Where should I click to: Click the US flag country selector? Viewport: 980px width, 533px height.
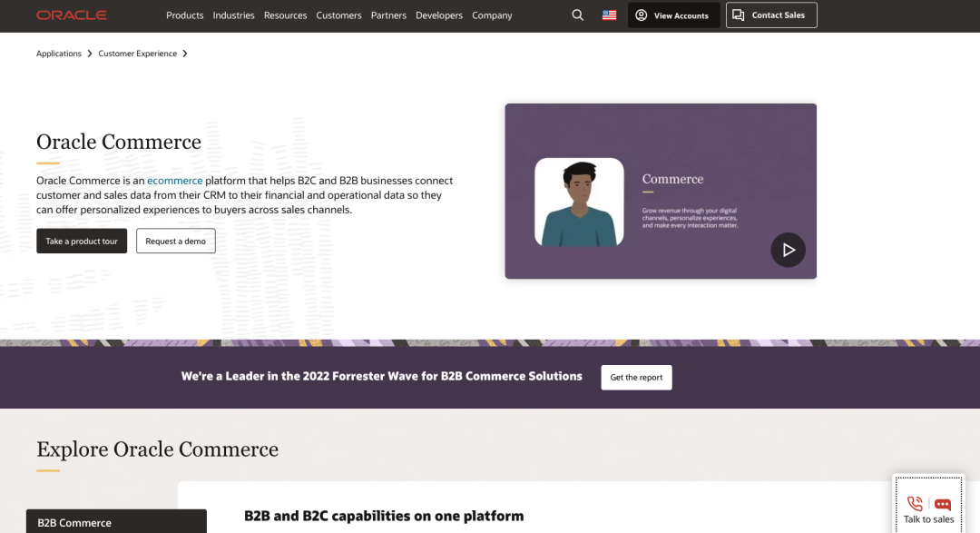pyautogui.click(x=610, y=15)
